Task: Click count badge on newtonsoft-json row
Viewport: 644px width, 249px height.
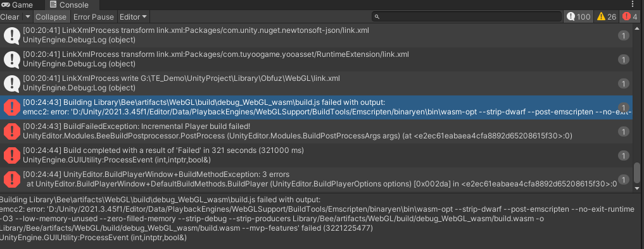Action: coord(624,36)
